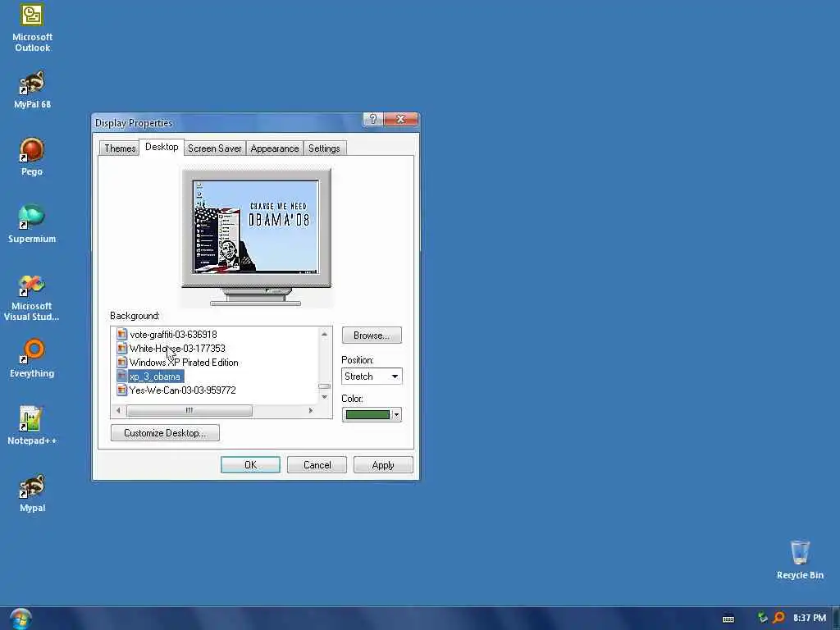
Task: Select the Desktop tab
Action: [162, 147]
